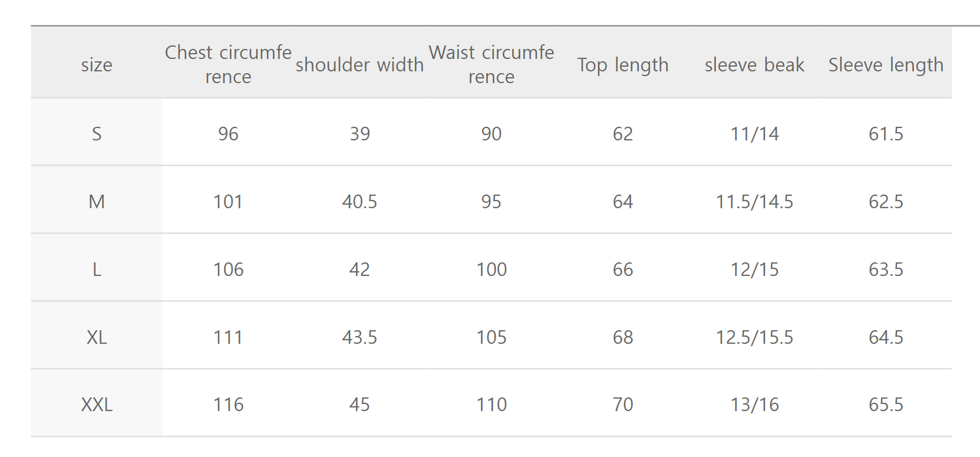Select the 'Top length' column header
The image size is (980, 457).
point(623,65)
